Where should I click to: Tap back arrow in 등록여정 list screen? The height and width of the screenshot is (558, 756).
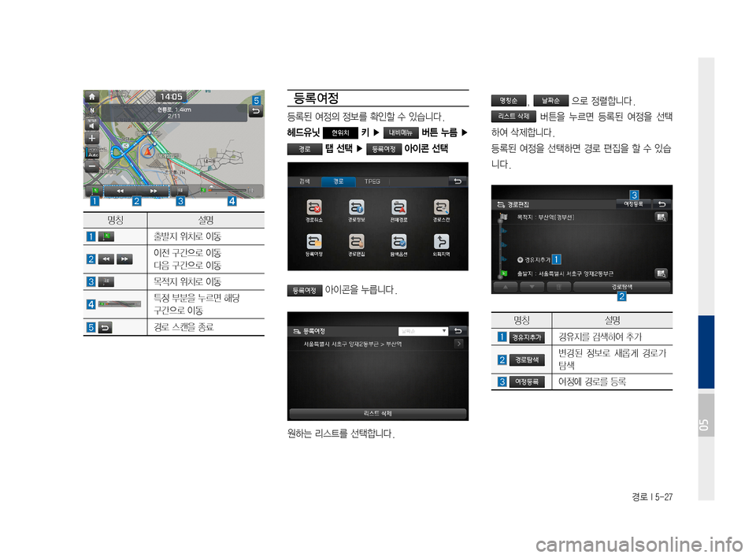point(458,331)
